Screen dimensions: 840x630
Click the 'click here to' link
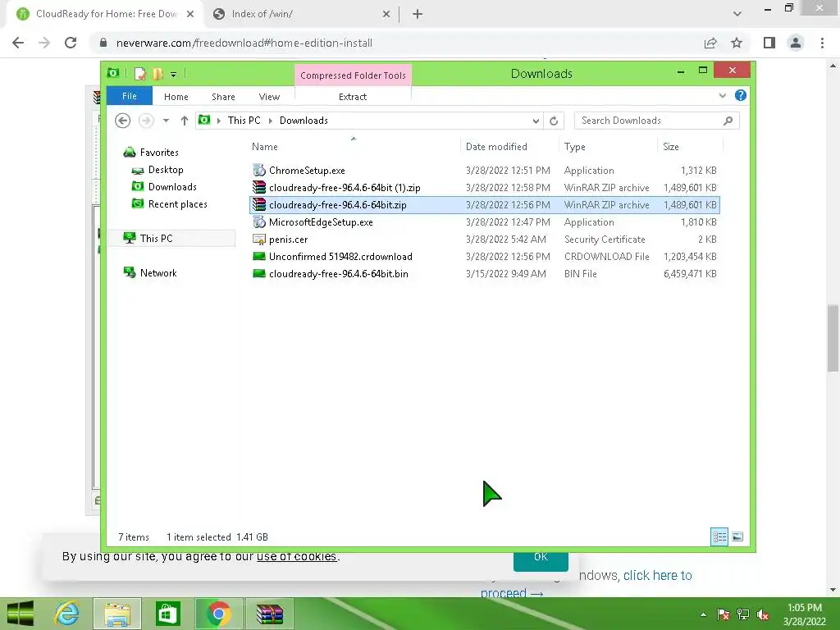(658, 575)
